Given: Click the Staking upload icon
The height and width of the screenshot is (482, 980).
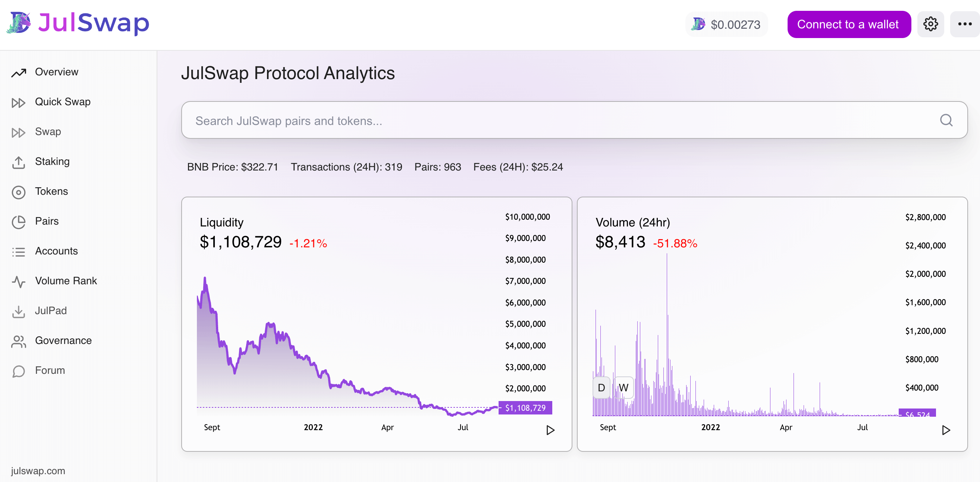Looking at the screenshot, I should coord(18,162).
